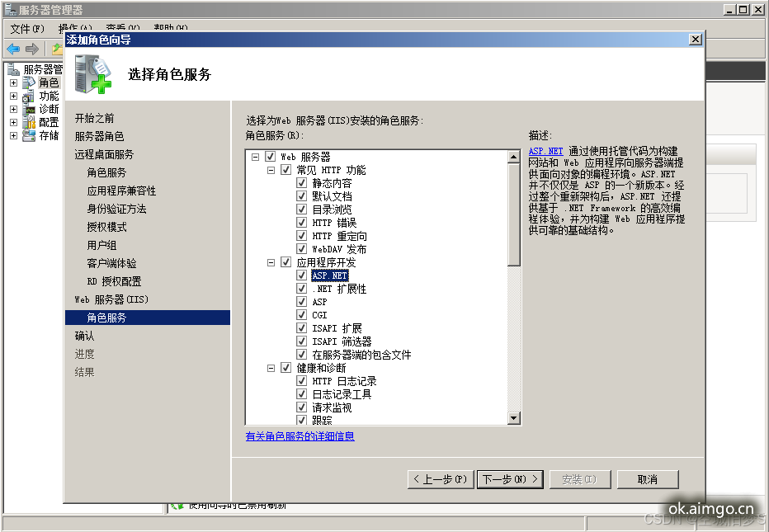769x532 pixels.
Task: Go to 授权模式 wizard step
Action: 106,227
